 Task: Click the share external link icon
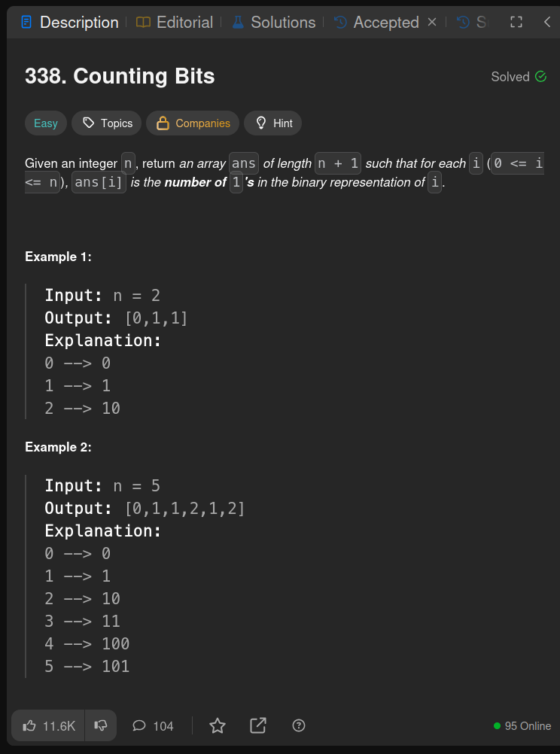258,725
